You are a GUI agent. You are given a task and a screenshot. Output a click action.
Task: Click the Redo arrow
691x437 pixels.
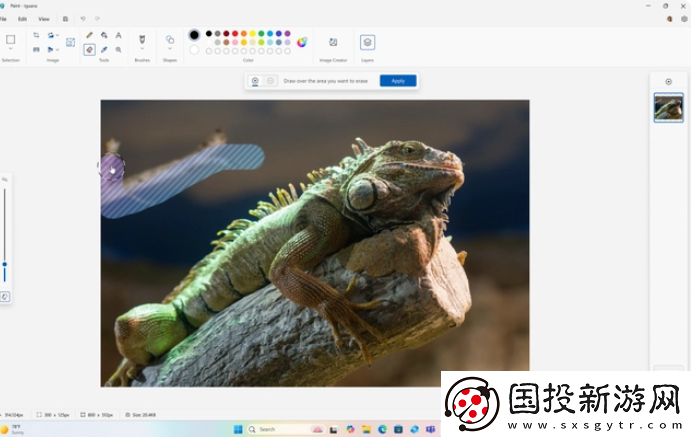[x=97, y=19]
